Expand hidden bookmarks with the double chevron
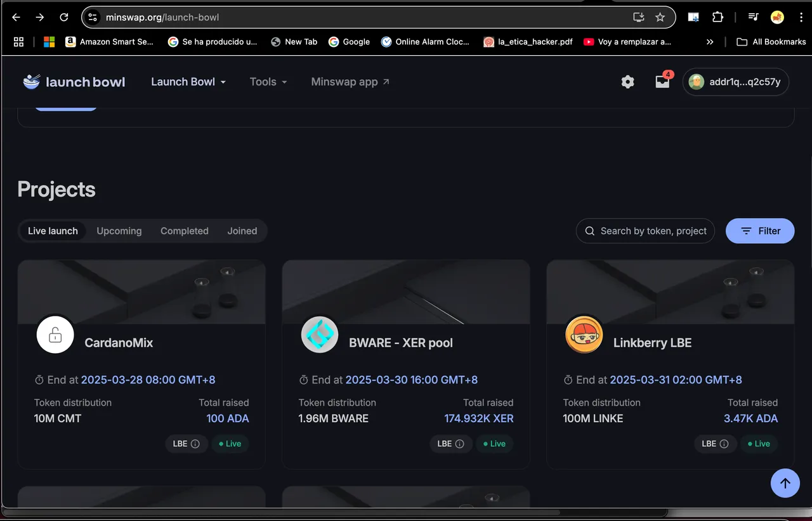 point(709,42)
